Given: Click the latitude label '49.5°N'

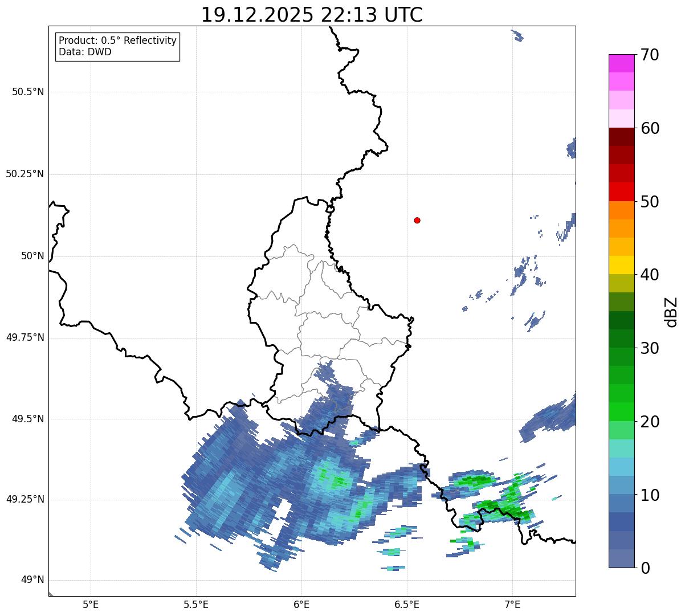Looking at the screenshot, I should coord(28,419).
